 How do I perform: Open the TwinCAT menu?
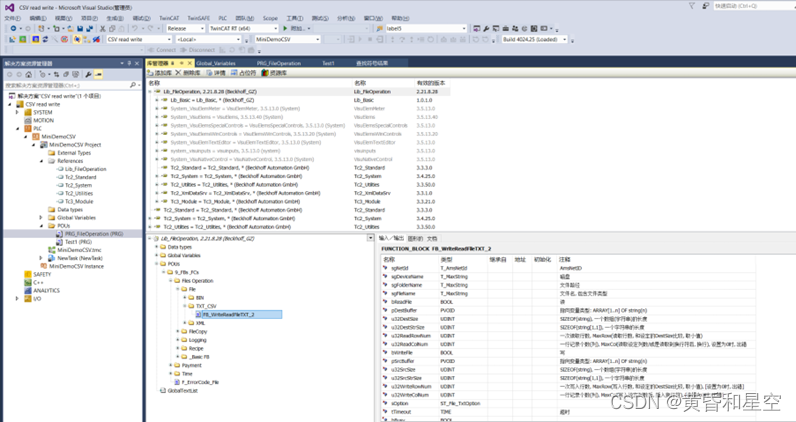point(169,18)
